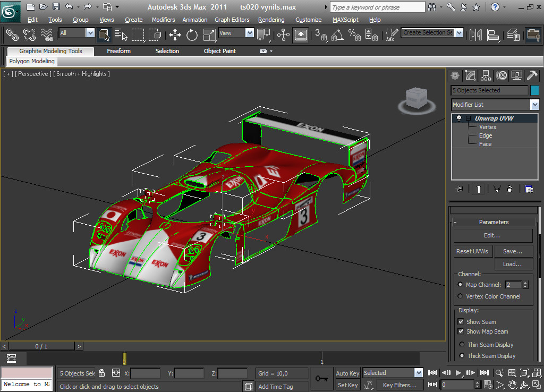Switch to the Object Paint tab
Image resolution: width=544 pixels, height=392 pixels.
[x=219, y=51]
